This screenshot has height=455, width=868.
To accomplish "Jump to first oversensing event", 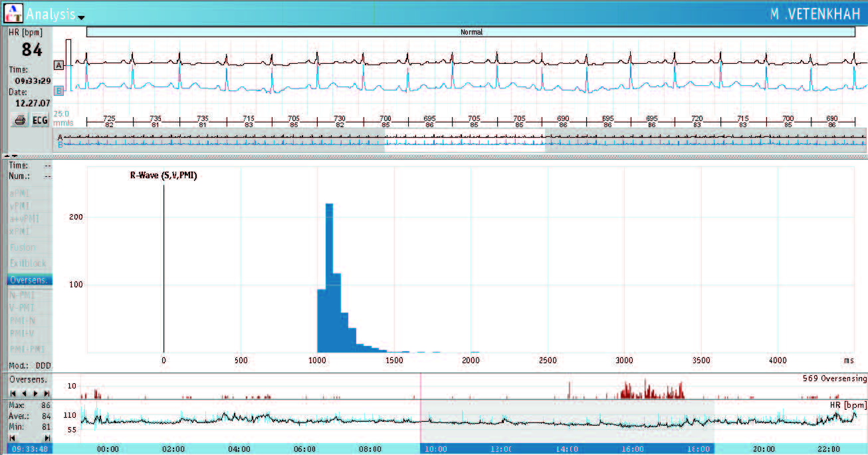I will pos(12,394).
